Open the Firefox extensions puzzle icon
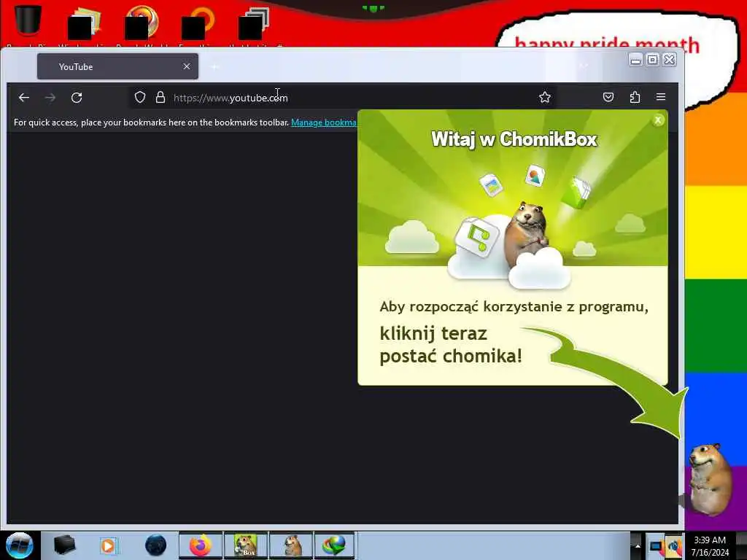Screen dimensions: 747x560 [635, 97]
